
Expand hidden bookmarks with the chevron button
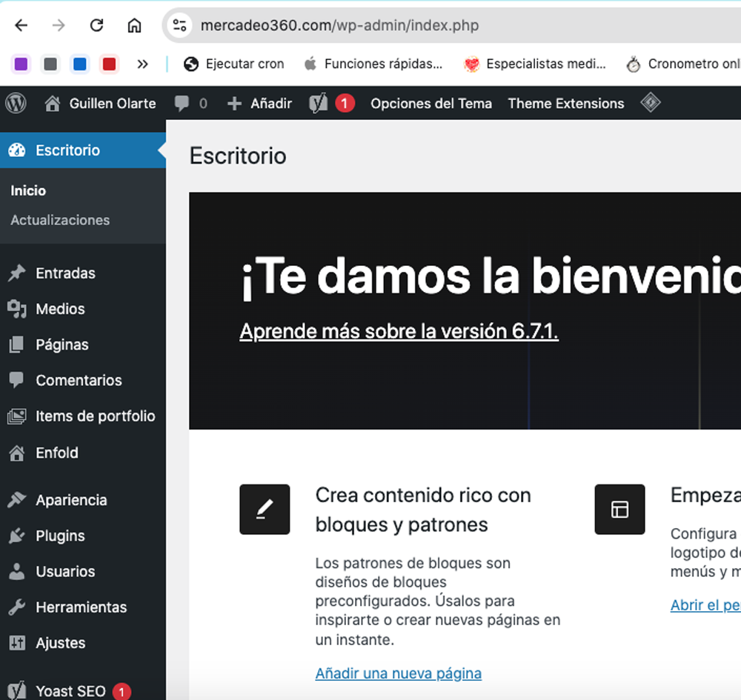click(142, 64)
